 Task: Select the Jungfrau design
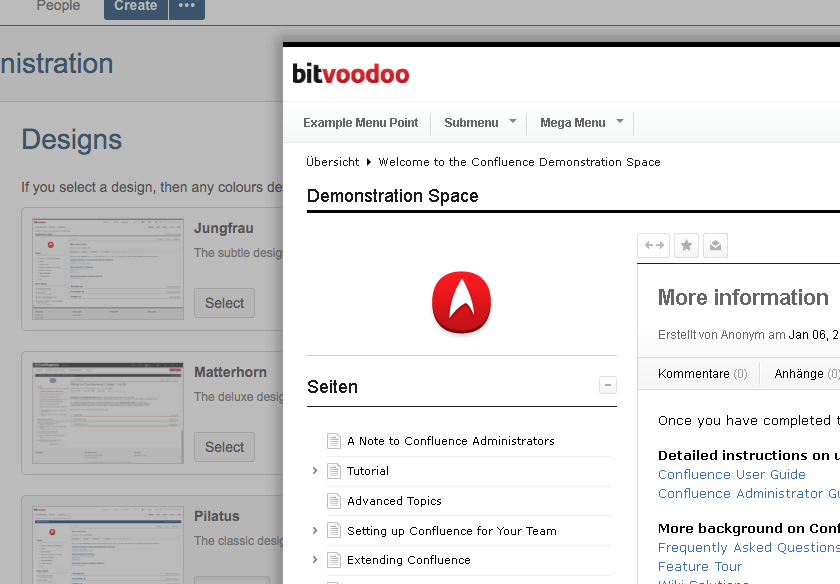tap(224, 303)
